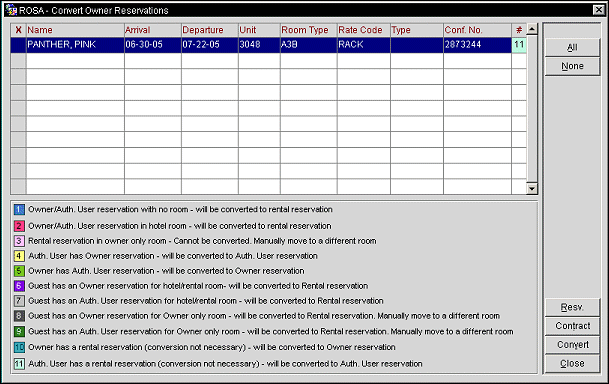Viewport: 609px width, 384px height.
Task: Click the code 11 cell in the # column
Action: tap(519, 45)
